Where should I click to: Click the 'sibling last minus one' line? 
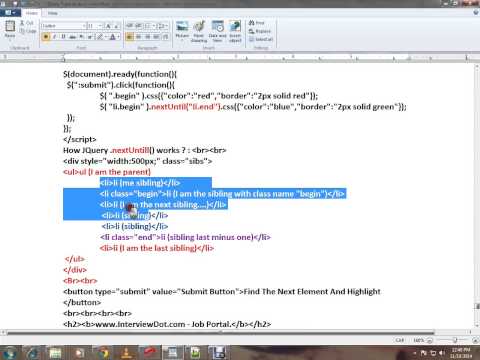tap(185, 237)
